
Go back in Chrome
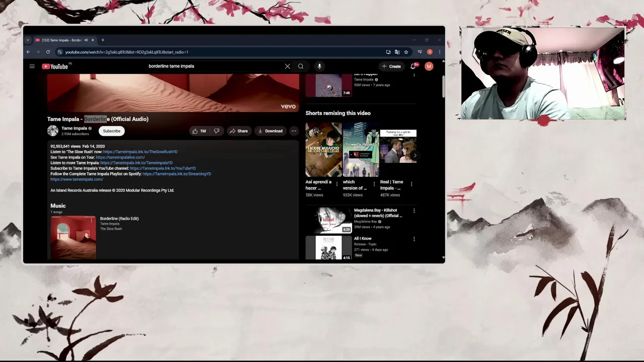coord(28,52)
